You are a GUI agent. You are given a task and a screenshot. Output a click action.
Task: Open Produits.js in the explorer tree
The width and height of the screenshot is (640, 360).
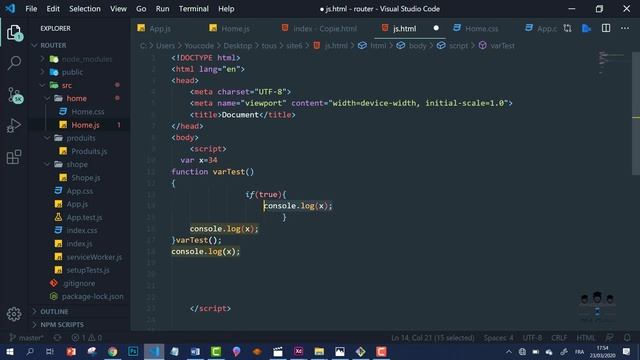[x=89, y=151]
